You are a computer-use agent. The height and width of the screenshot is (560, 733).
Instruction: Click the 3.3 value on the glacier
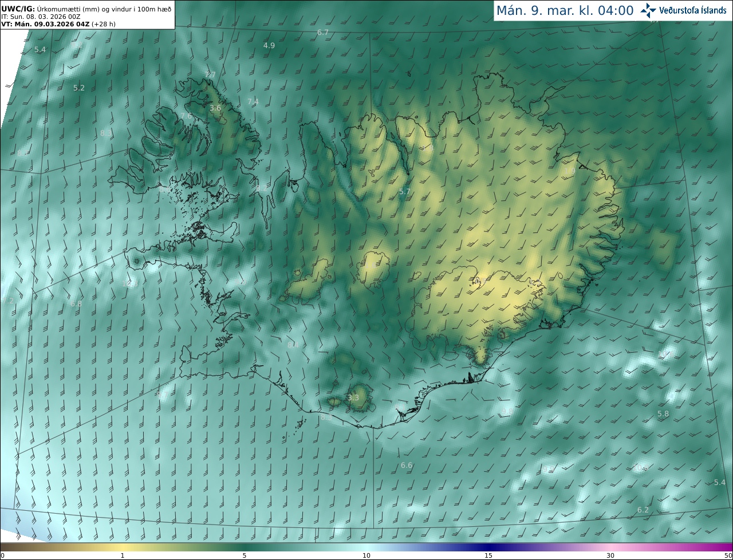353,397
